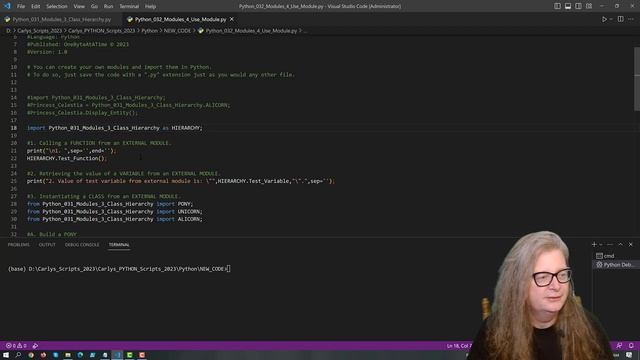Click Carlys_PYTHON_Scripts_2023 breadcrumb folder
Image resolution: width=640 pixels, height=360 pixels.
click(102, 31)
